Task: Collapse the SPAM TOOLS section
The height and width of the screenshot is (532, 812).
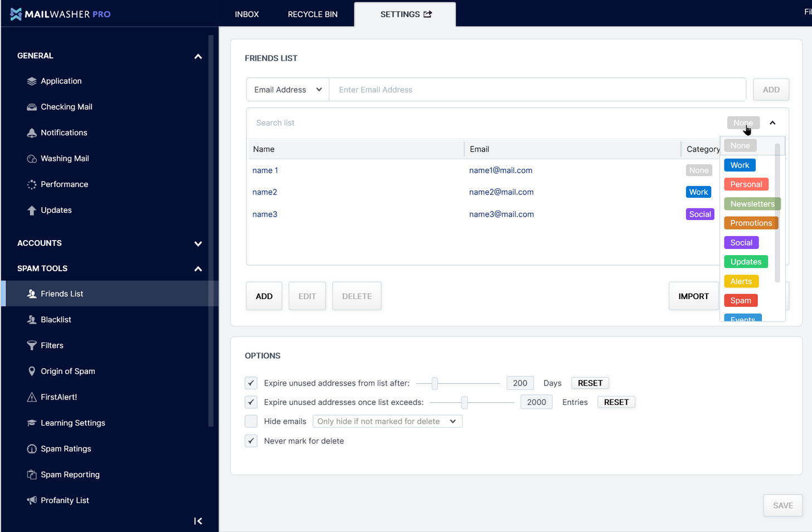Action: (198, 269)
